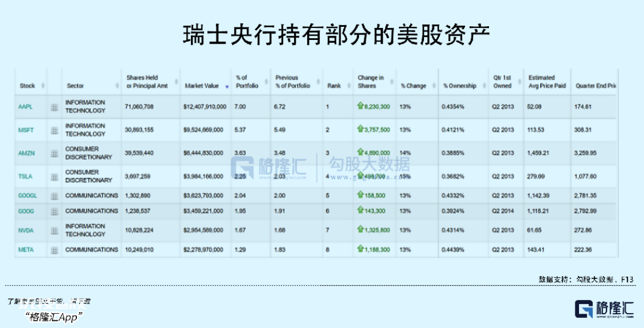
Task: Click the green up arrow beside 1,188,300
Action: click(361, 248)
